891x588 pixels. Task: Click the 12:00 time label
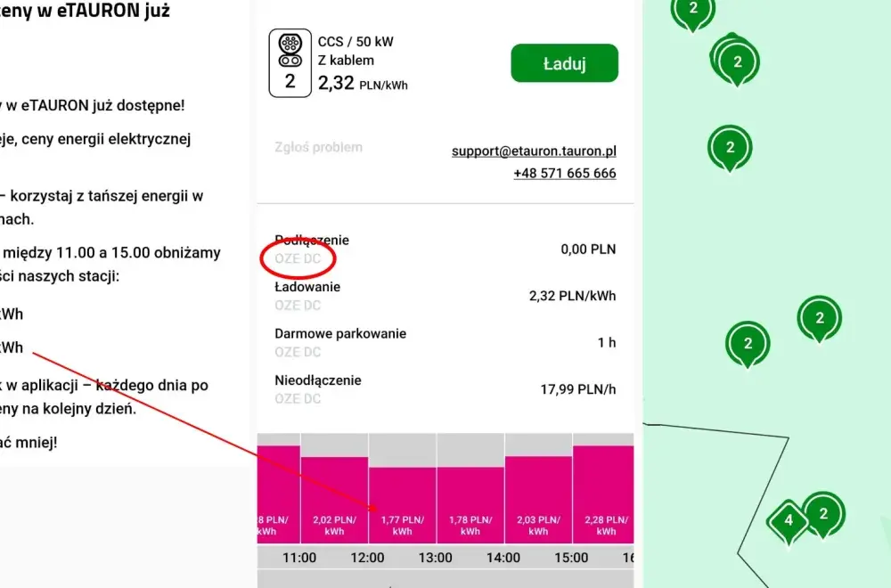click(367, 558)
